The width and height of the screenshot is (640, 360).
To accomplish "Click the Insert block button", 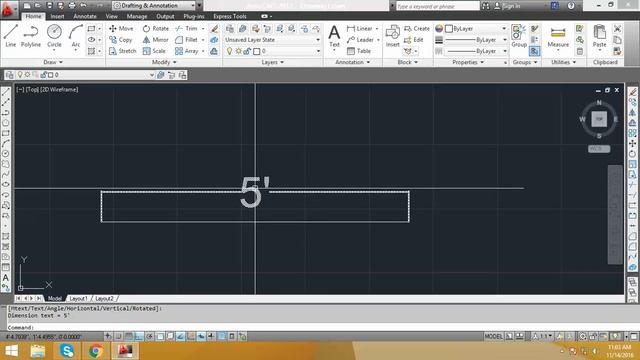I will (392, 36).
